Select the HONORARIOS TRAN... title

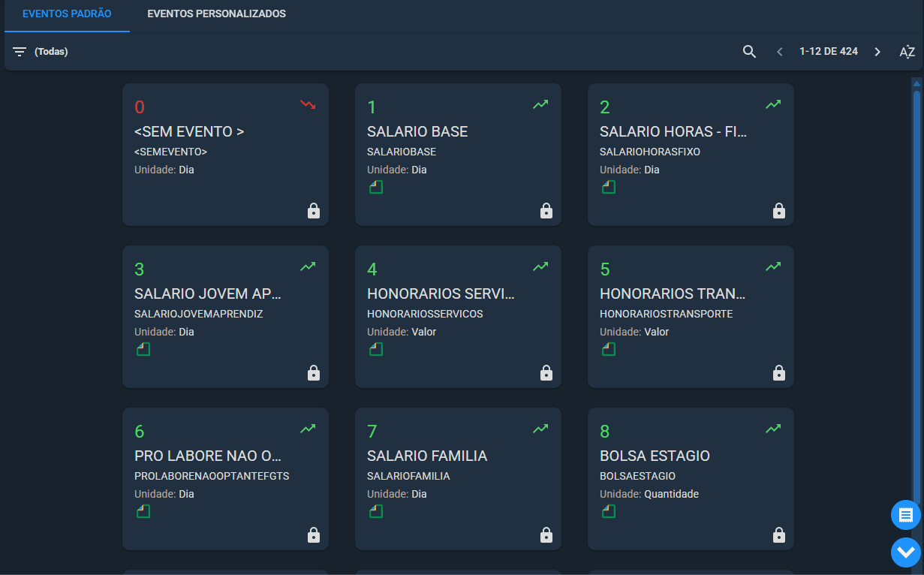[673, 294]
